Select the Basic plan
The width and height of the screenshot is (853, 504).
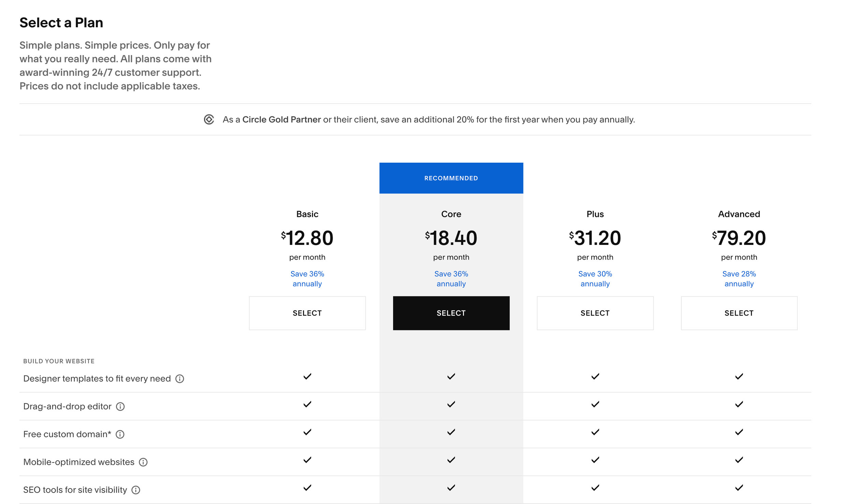pos(307,313)
